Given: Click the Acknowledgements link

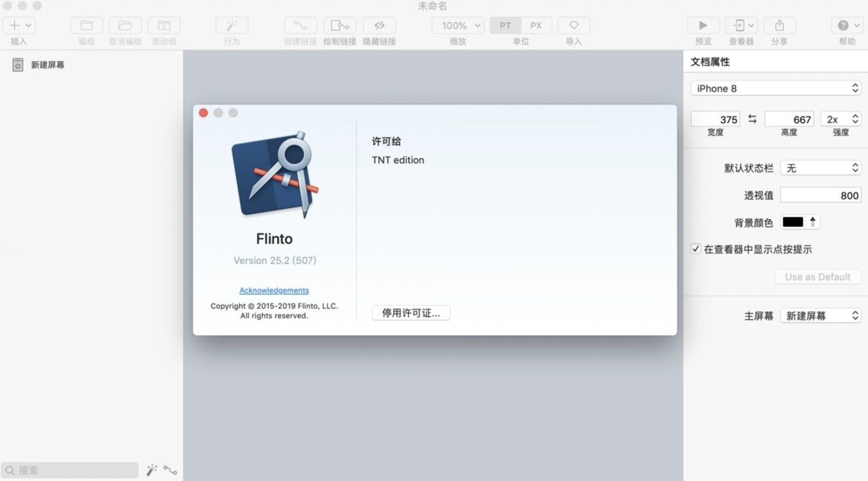Looking at the screenshot, I should [x=274, y=290].
